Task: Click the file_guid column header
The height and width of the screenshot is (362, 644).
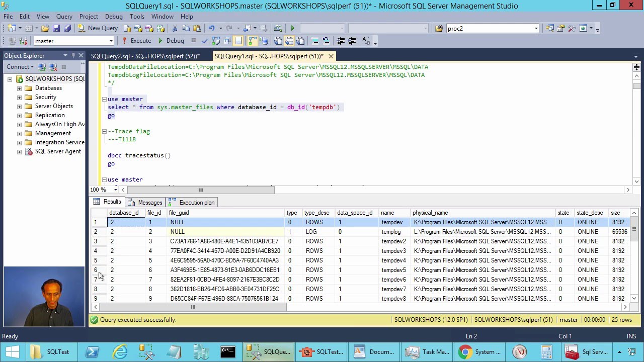Action: click(x=226, y=213)
